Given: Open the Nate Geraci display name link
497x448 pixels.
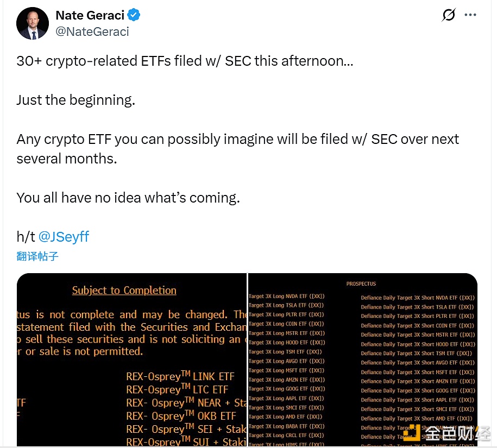Looking at the screenshot, I should [90, 15].
